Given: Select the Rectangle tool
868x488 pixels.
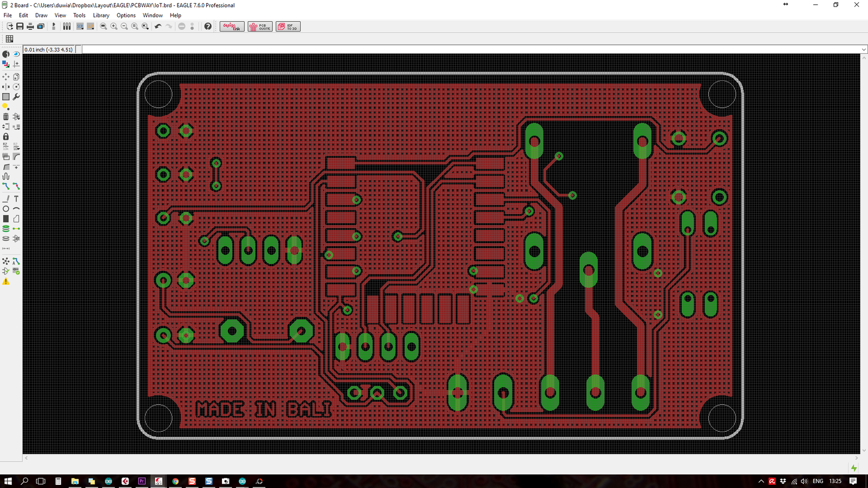Looking at the screenshot, I should (6, 219).
